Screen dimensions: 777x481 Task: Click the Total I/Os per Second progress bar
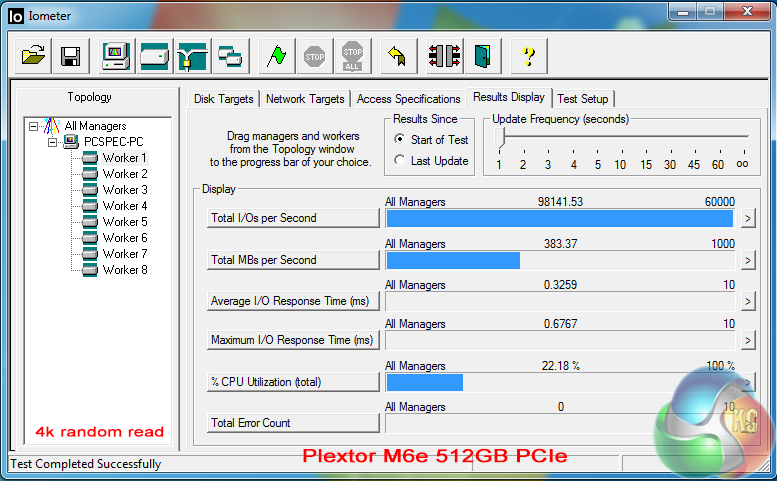point(560,218)
